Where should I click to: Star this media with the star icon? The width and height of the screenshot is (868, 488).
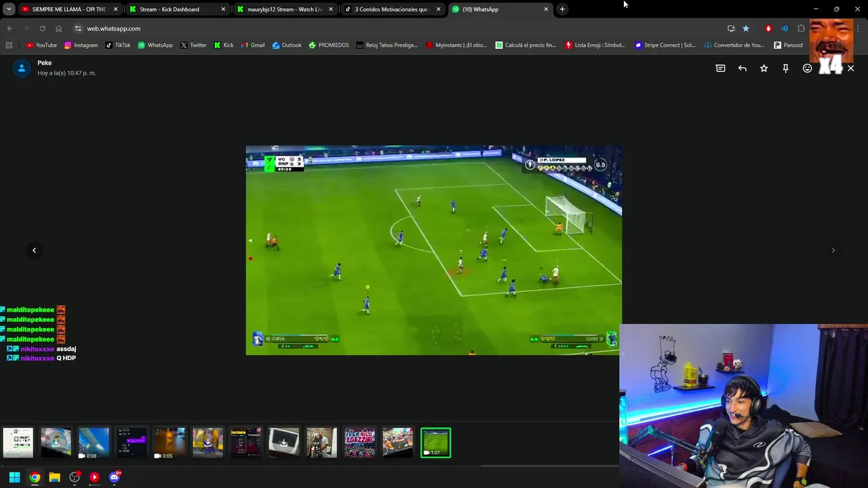coord(764,68)
